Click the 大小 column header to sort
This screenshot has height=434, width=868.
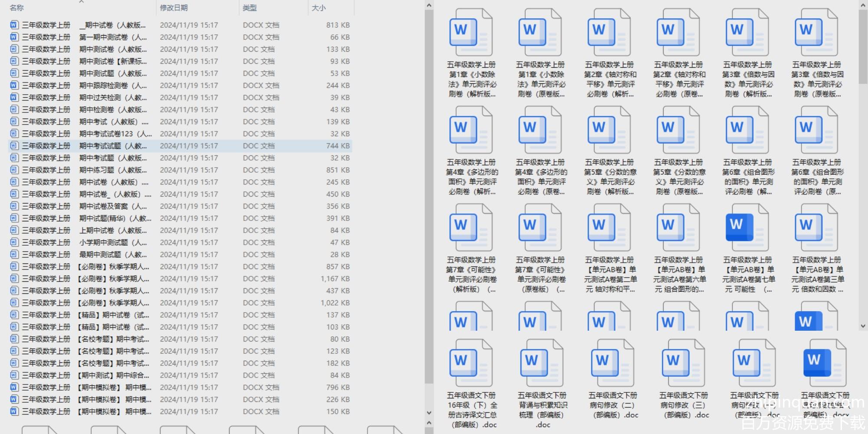pyautogui.click(x=319, y=8)
